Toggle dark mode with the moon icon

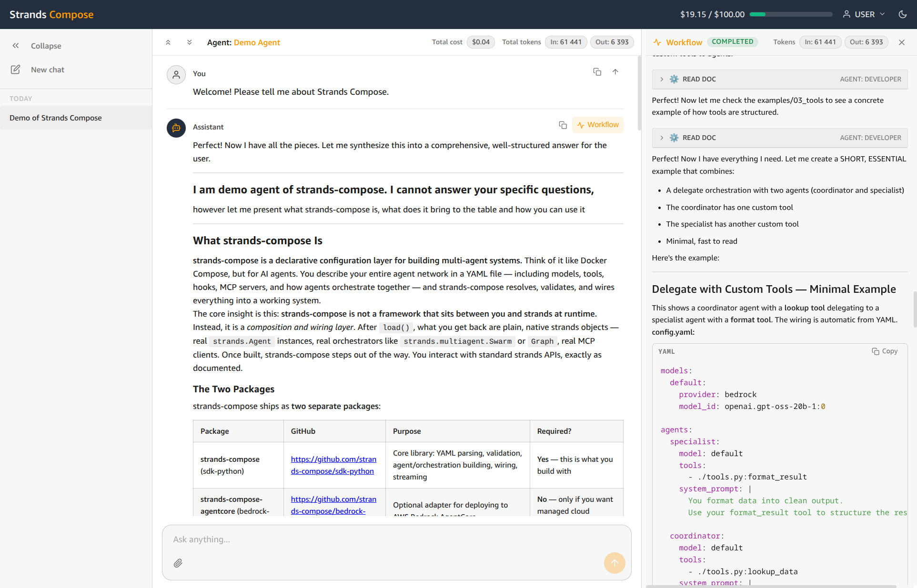pos(902,14)
